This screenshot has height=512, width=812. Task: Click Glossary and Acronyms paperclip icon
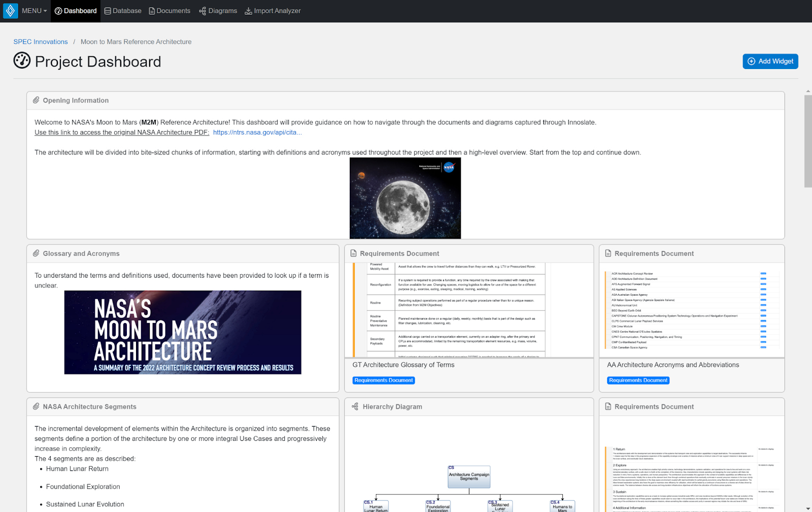pos(36,253)
